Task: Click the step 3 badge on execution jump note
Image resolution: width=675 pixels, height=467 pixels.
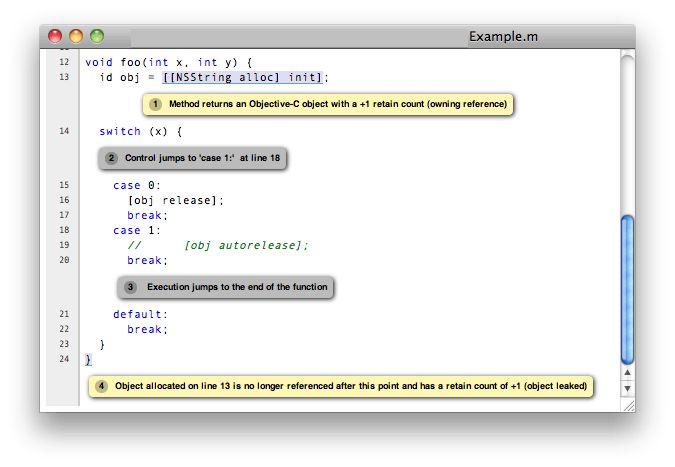Action: (x=130, y=287)
